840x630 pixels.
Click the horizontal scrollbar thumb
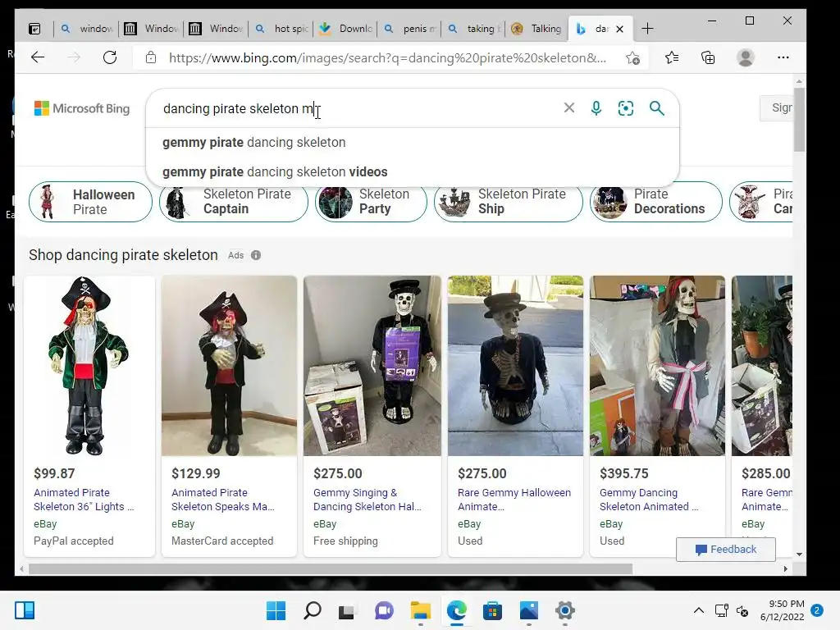pos(331,568)
